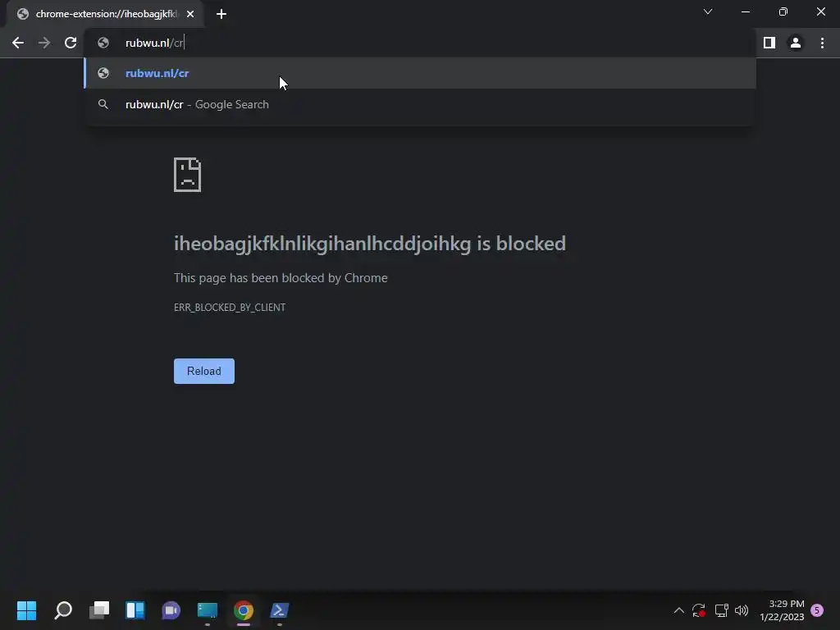Expand the tab search chevron

(x=708, y=11)
